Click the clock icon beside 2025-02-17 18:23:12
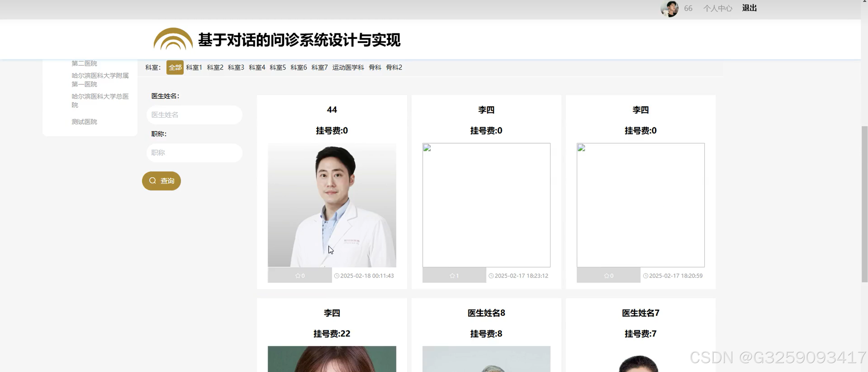The width and height of the screenshot is (868, 372). tap(491, 276)
